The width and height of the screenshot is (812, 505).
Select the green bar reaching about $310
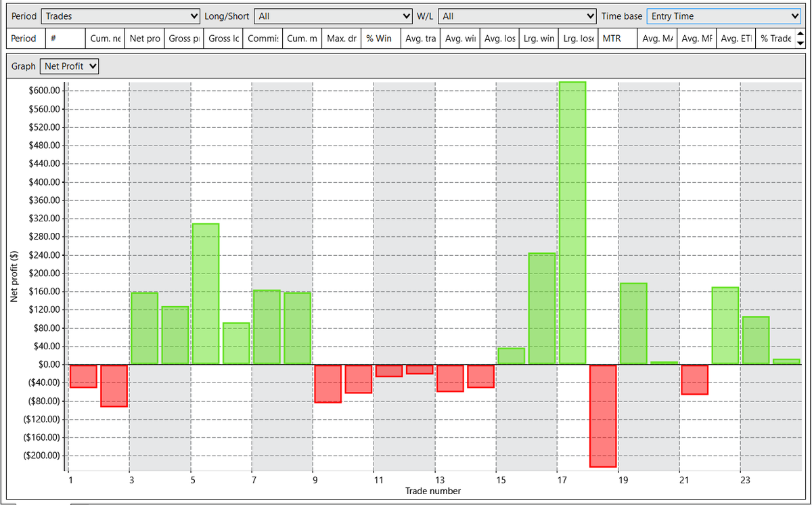coord(206,294)
